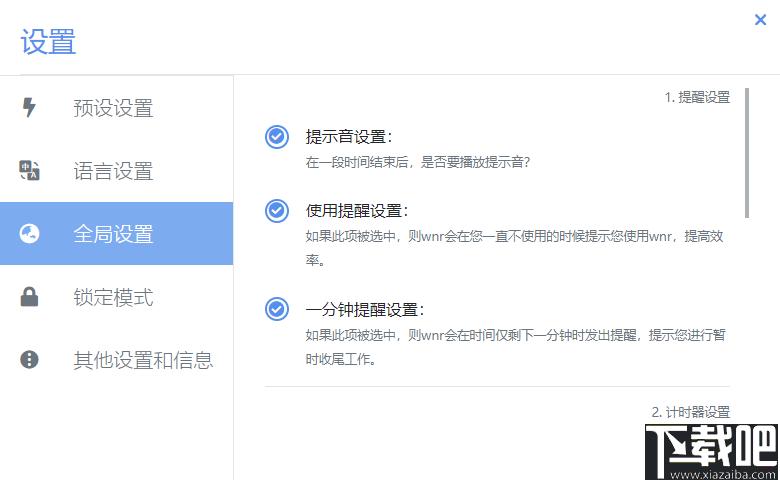The height and width of the screenshot is (480, 780).
Task: Click the 2. 计时器设置 section header
Action: coord(690,411)
